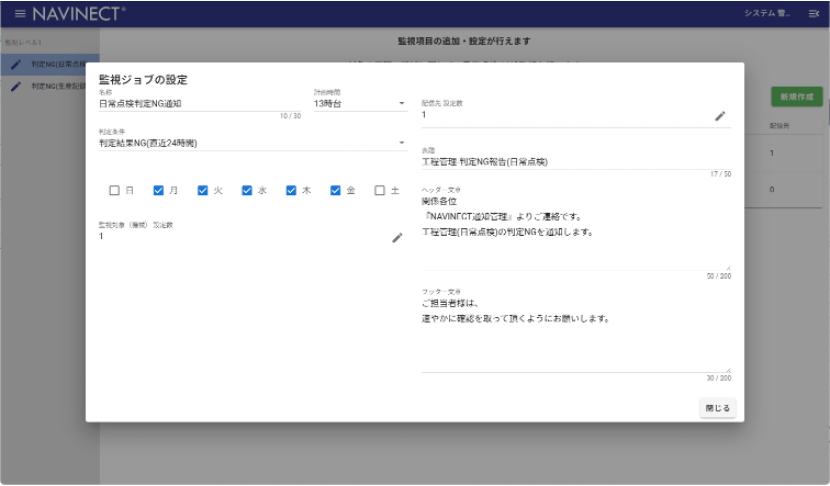The width and height of the screenshot is (830, 486).
Task: Click pencil icon for 判定NG(日常点検) sidebar item
Action: (16, 65)
